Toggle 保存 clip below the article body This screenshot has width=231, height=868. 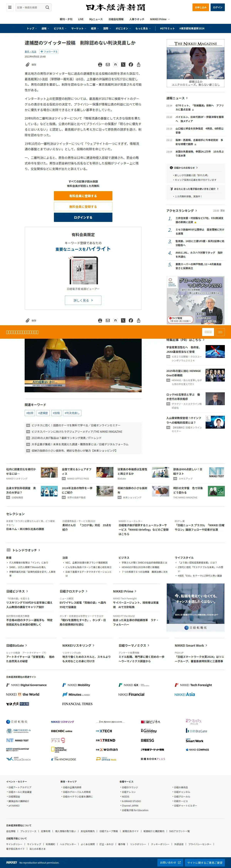click(x=31, y=320)
